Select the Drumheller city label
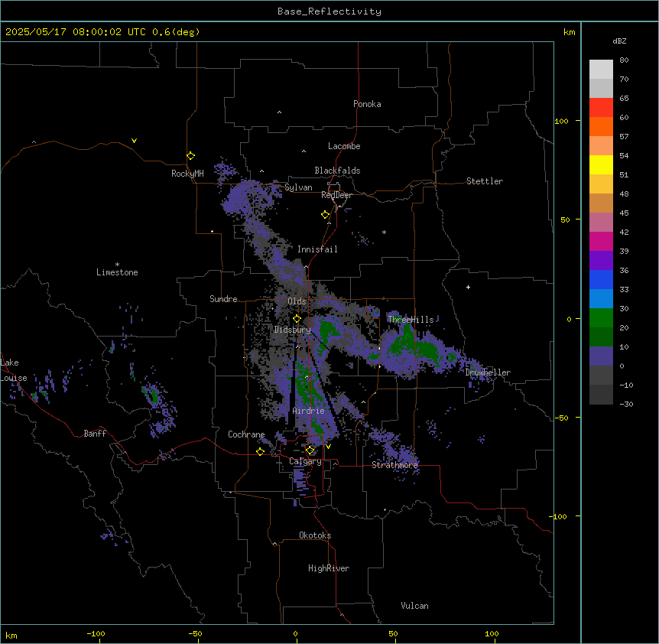The width and height of the screenshot is (659, 644). (488, 372)
